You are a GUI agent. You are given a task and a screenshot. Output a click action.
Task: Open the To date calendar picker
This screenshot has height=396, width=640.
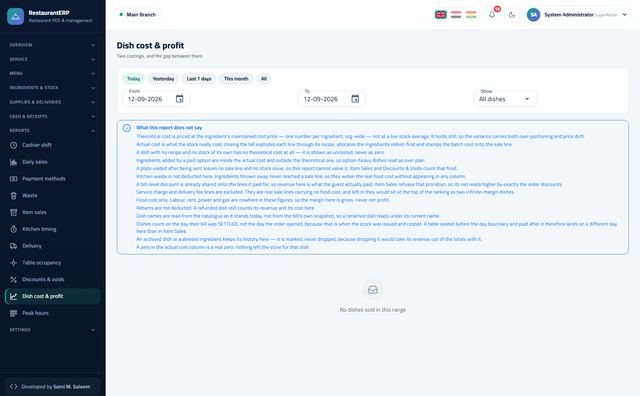[355, 99]
